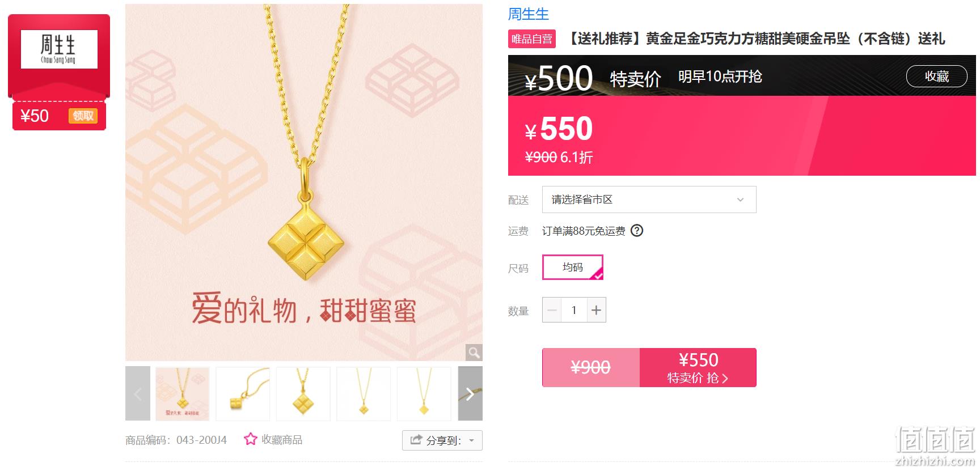Show previous thumbnails with left arrow
Viewport: 980px width, 471px height.
tap(138, 393)
